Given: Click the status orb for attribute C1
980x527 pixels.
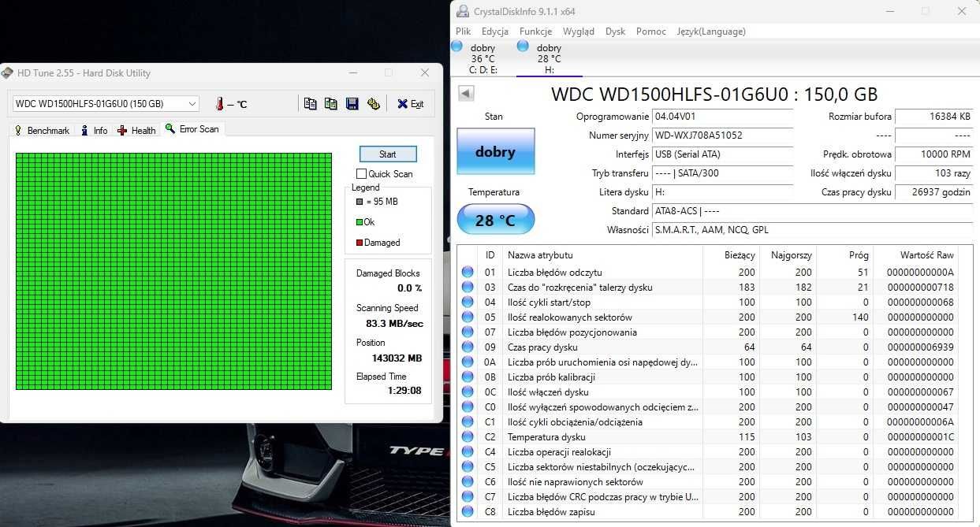Looking at the screenshot, I should pyautogui.click(x=468, y=421).
